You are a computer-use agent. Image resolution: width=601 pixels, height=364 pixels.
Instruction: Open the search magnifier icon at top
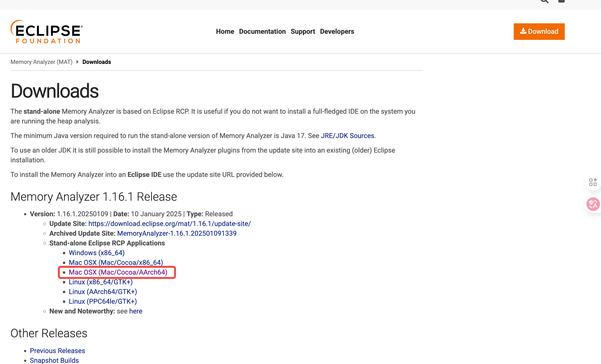click(x=544, y=1)
